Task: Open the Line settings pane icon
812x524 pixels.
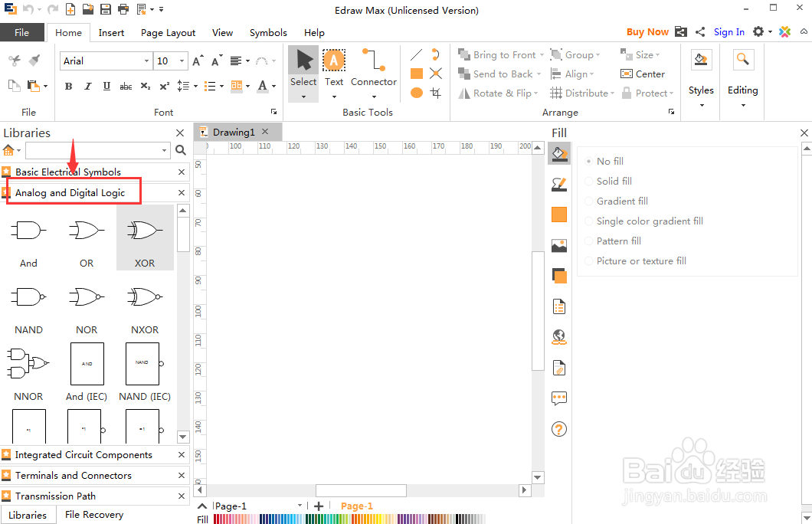Action: point(558,184)
